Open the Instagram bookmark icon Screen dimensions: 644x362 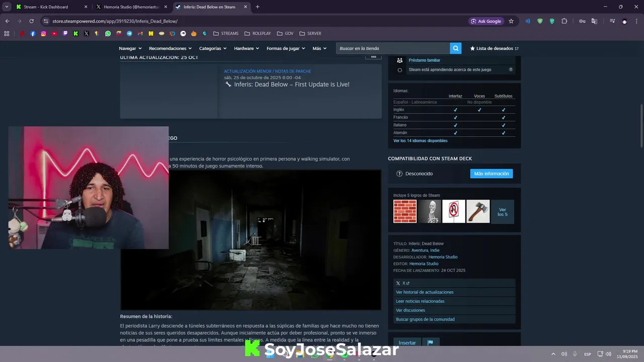click(44, 34)
